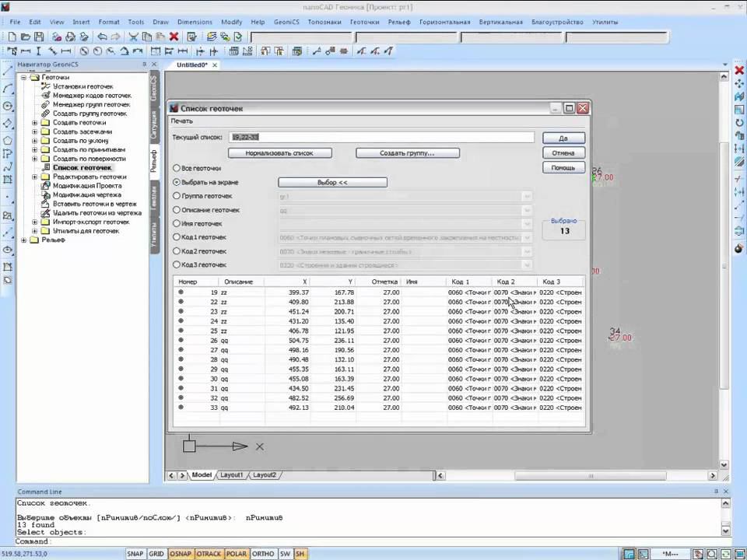747x560 pixels.
Task: Open the Печать menu in dialog
Action: (182, 121)
